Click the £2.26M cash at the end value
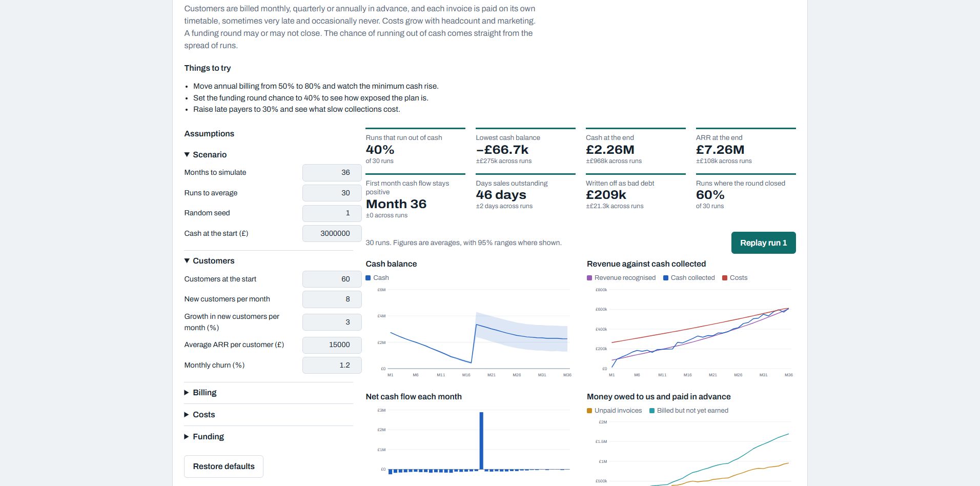The image size is (980, 486). pyautogui.click(x=610, y=150)
